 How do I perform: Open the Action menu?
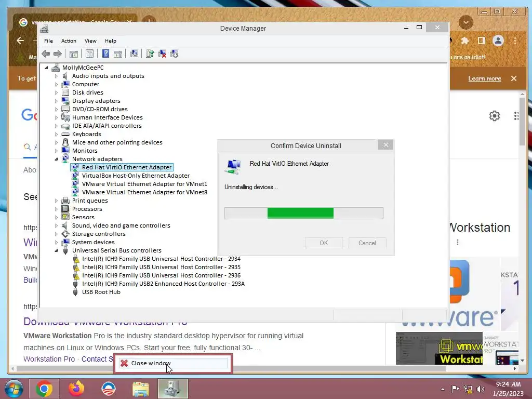pyautogui.click(x=69, y=41)
